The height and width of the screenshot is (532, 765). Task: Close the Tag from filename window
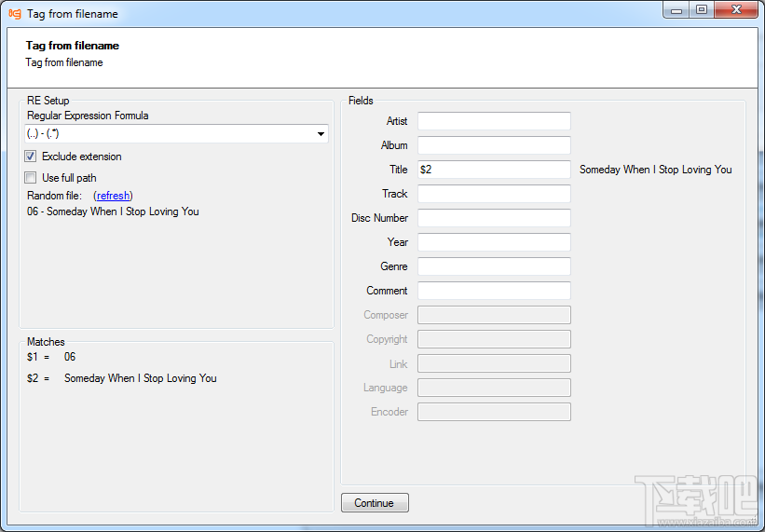click(x=736, y=9)
